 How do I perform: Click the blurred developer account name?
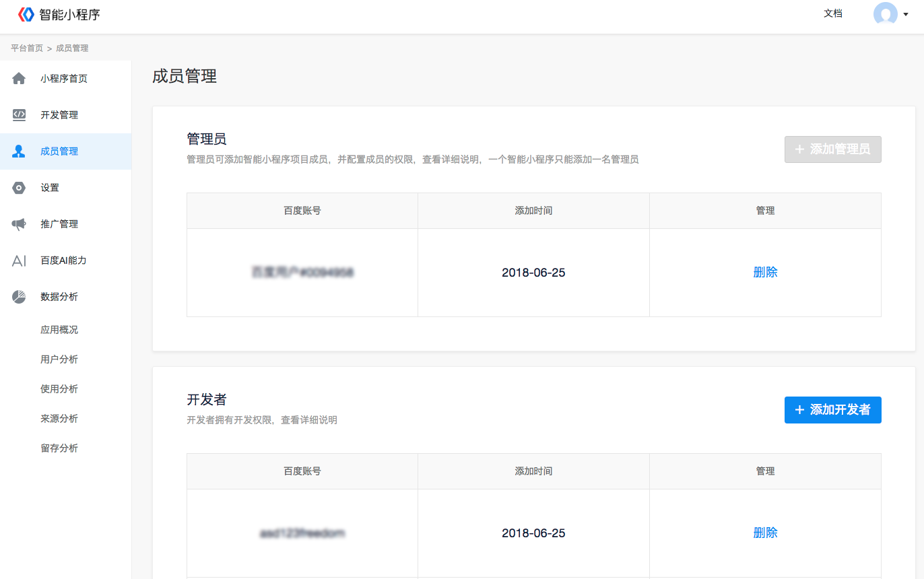pyautogui.click(x=302, y=533)
